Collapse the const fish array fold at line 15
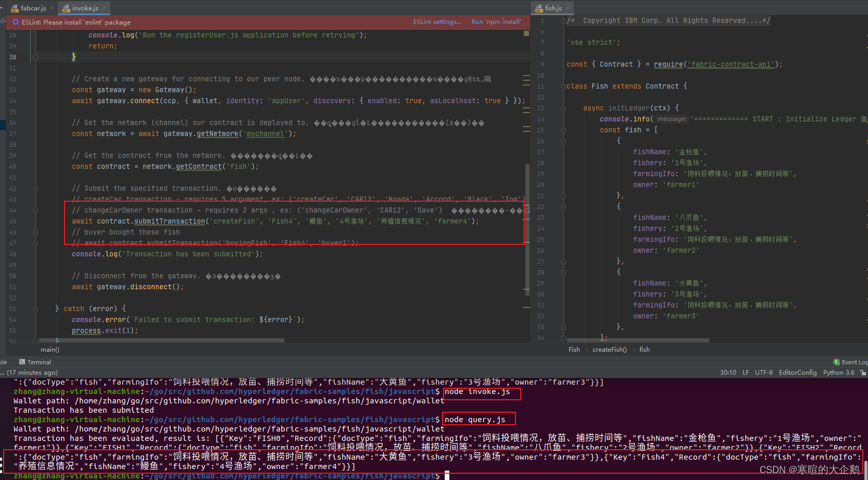868x480 pixels. [x=563, y=130]
